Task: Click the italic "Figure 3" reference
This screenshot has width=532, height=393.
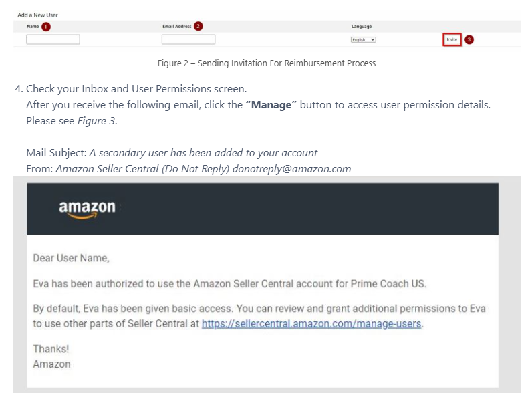Action: pyautogui.click(x=96, y=120)
